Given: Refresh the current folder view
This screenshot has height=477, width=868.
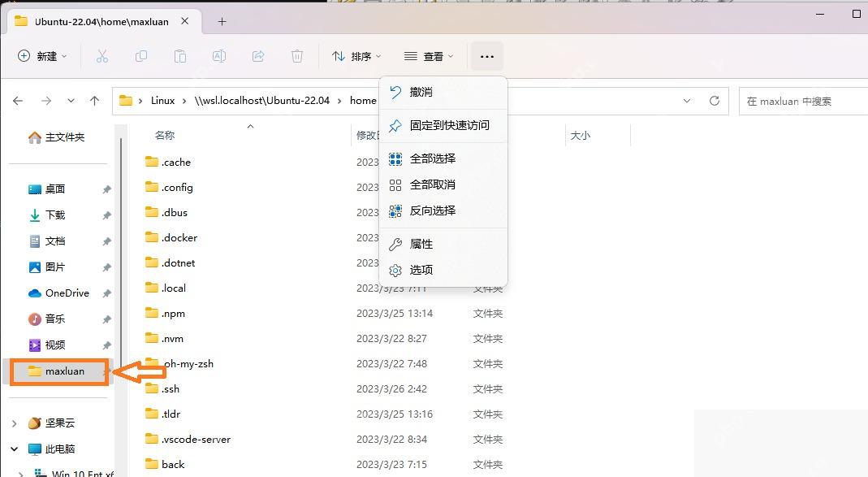Looking at the screenshot, I should pyautogui.click(x=715, y=101).
